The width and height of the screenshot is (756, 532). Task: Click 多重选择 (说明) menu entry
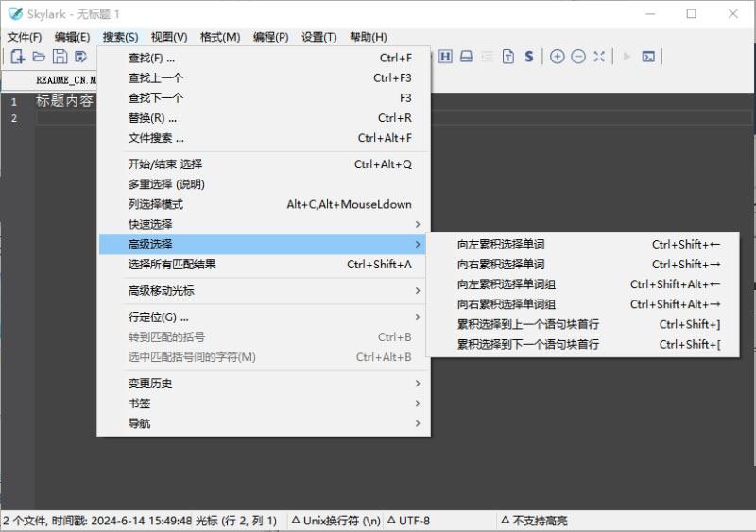264,184
